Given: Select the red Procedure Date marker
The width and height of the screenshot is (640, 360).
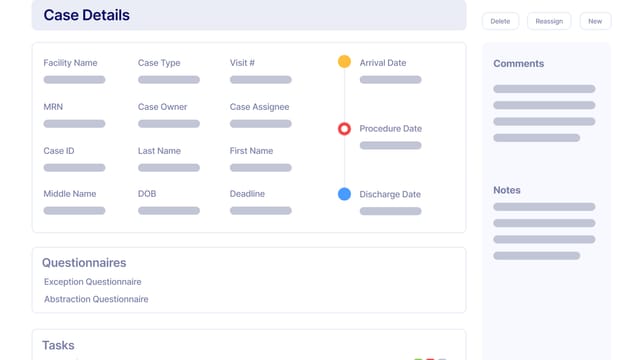Looking at the screenshot, I should [x=344, y=129].
